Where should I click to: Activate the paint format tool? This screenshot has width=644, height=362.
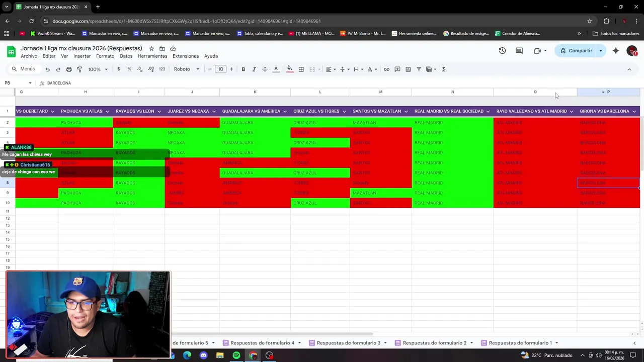click(x=79, y=69)
